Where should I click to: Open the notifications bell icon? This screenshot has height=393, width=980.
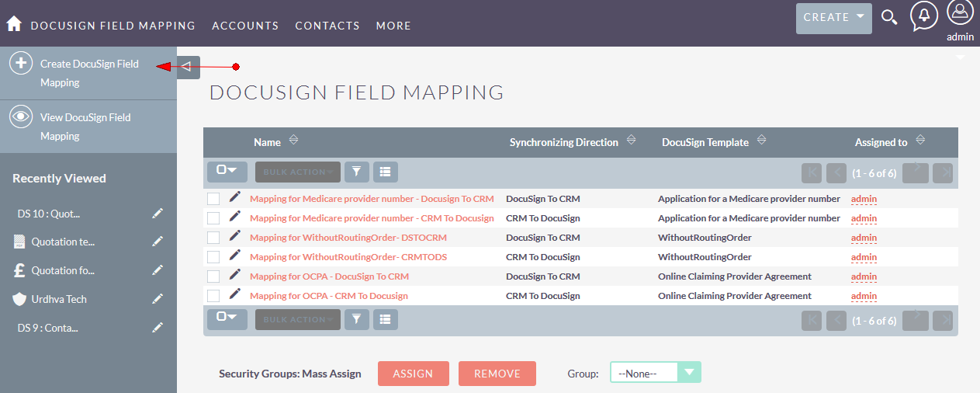923,16
